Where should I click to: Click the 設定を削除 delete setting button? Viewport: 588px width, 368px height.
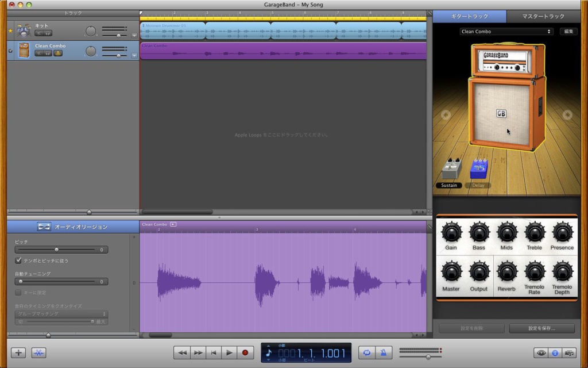pyautogui.click(x=471, y=328)
